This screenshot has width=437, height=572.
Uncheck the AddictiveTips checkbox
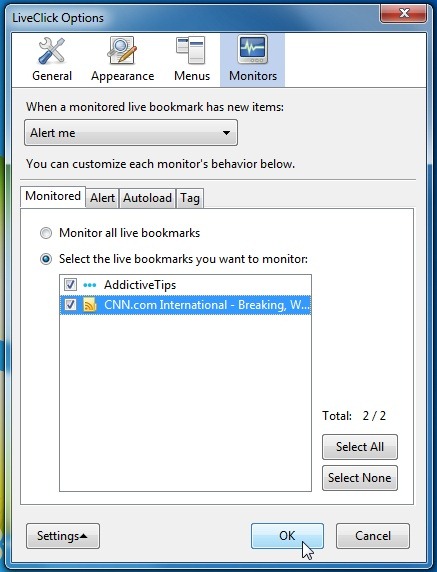70,285
